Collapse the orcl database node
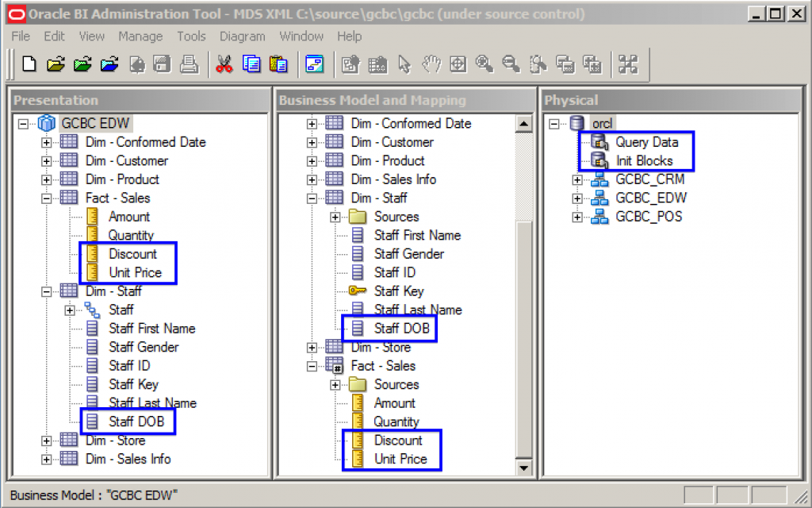 [554, 124]
